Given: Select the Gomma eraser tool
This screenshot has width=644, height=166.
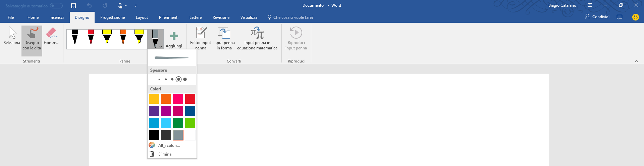Looking at the screenshot, I should point(51,36).
